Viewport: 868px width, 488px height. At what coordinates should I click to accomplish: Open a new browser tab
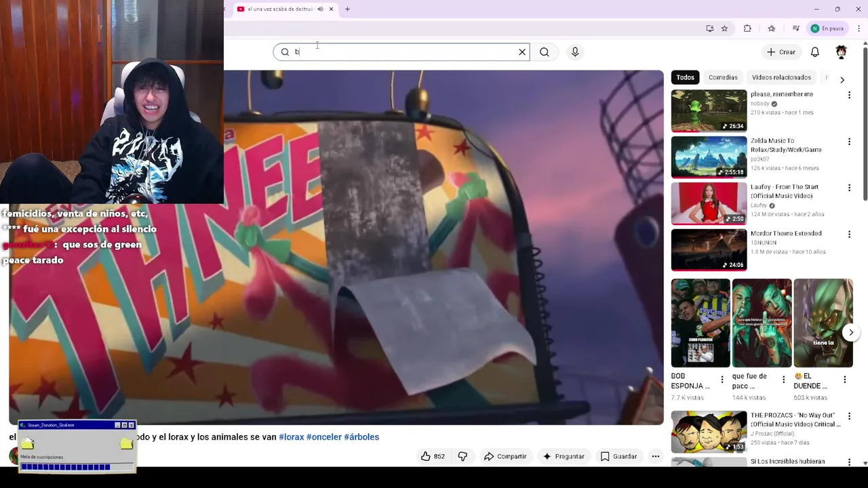(x=347, y=9)
